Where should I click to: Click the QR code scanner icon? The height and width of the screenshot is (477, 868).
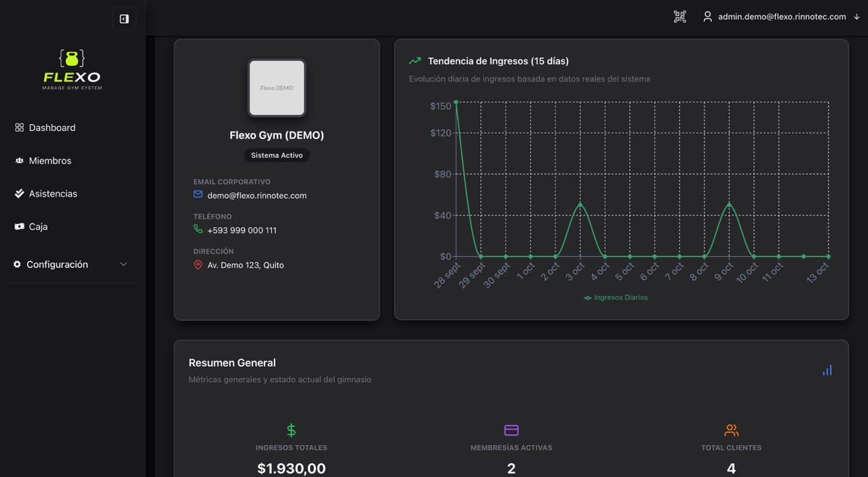click(679, 17)
